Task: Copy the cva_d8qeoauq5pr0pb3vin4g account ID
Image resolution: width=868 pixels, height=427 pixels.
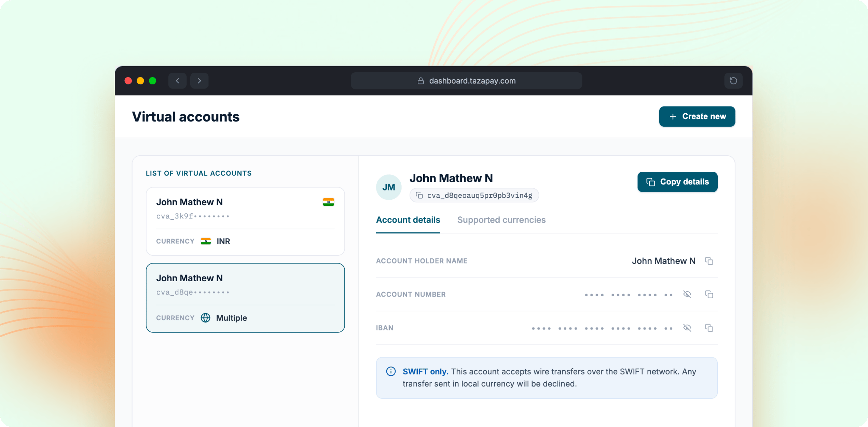Action: 419,195
